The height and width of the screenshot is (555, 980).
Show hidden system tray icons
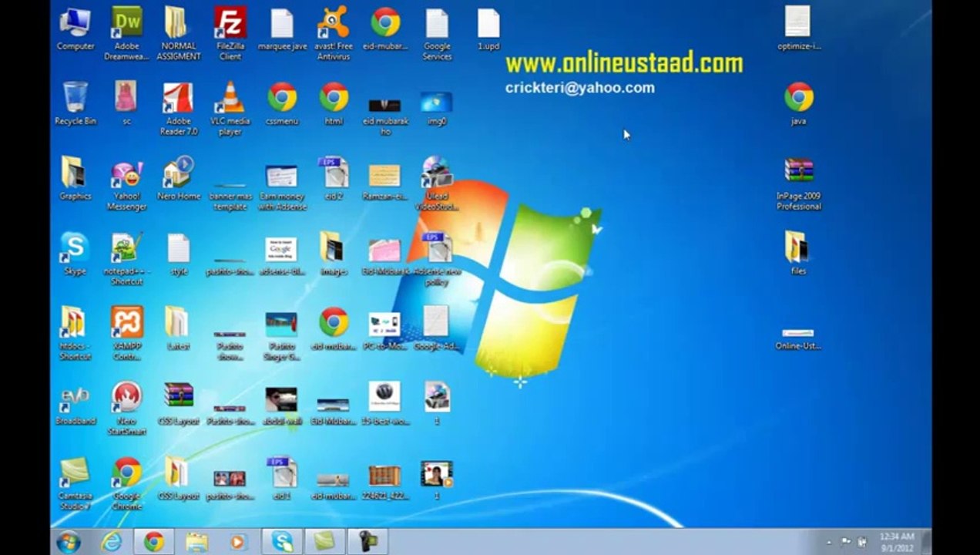(829, 542)
